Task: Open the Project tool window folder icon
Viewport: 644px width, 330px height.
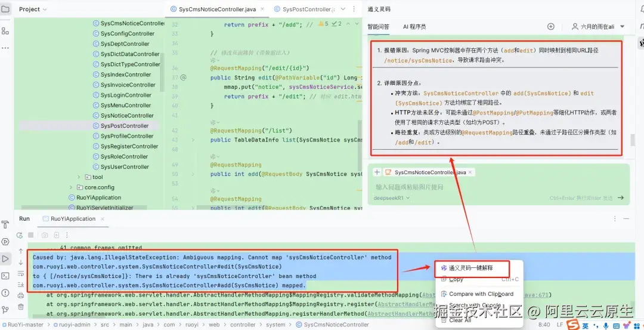Action: pyautogui.click(x=5, y=8)
